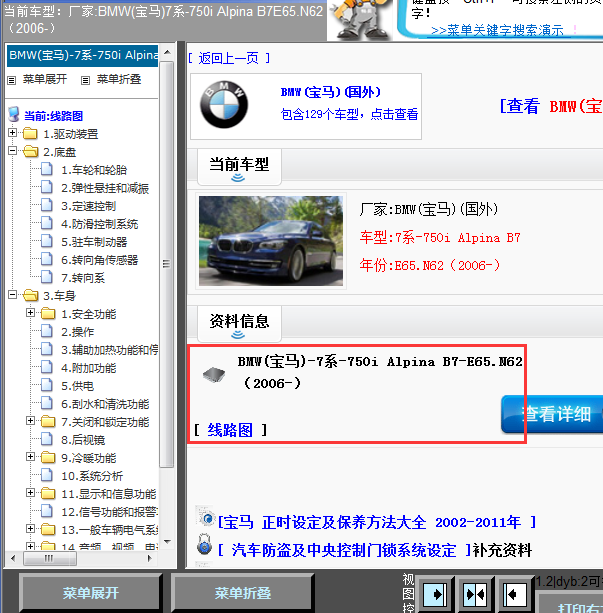Click the BMW logo icon
The height and width of the screenshot is (613, 603).
[224, 105]
